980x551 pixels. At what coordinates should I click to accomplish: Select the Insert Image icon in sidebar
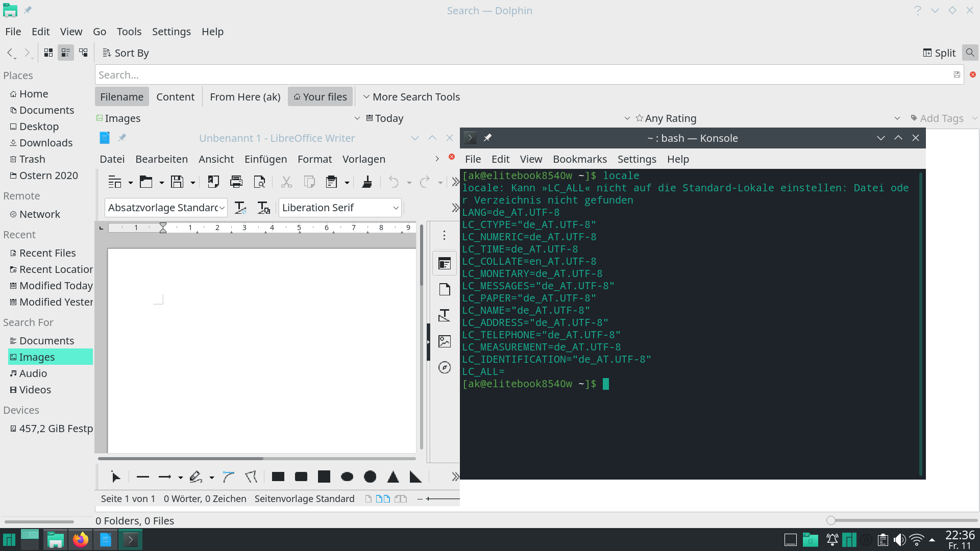[x=444, y=342]
